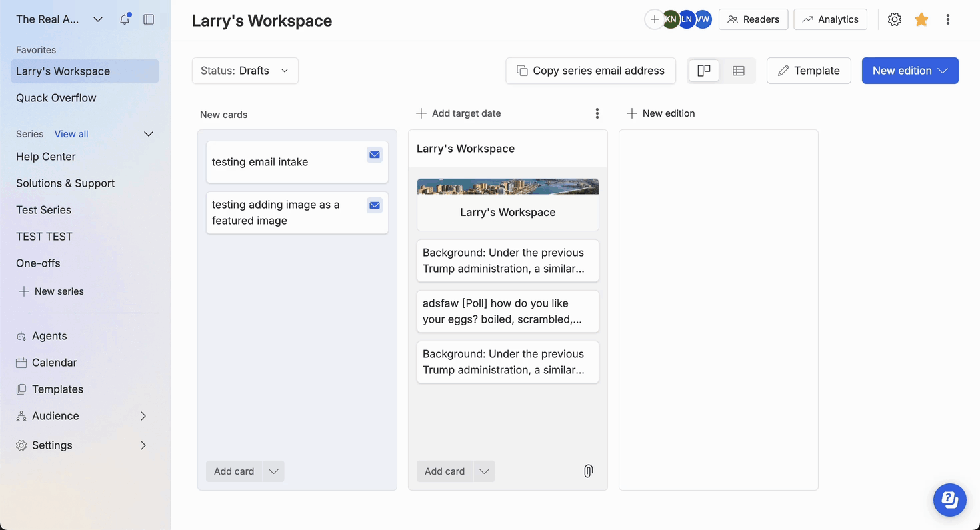Image resolution: width=980 pixels, height=530 pixels.
Task: Unfavorite workspace with the star icon
Action: pyautogui.click(x=921, y=19)
